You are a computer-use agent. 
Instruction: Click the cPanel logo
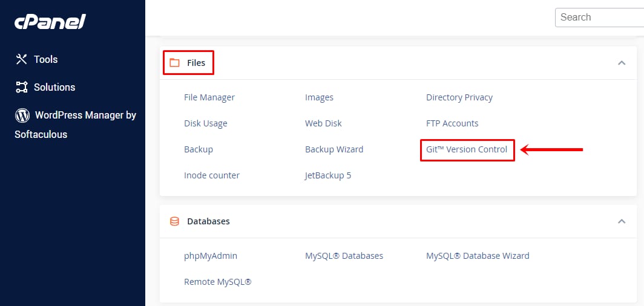click(50, 22)
